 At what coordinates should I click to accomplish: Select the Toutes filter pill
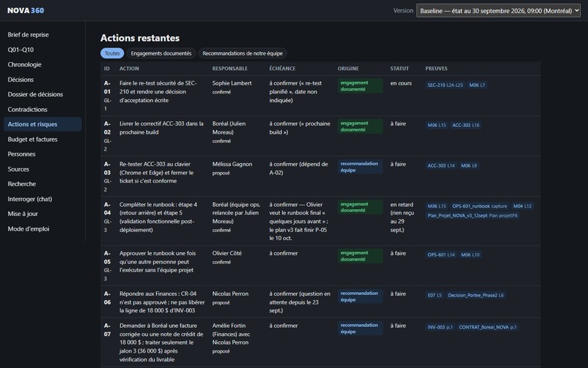click(x=112, y=53)
